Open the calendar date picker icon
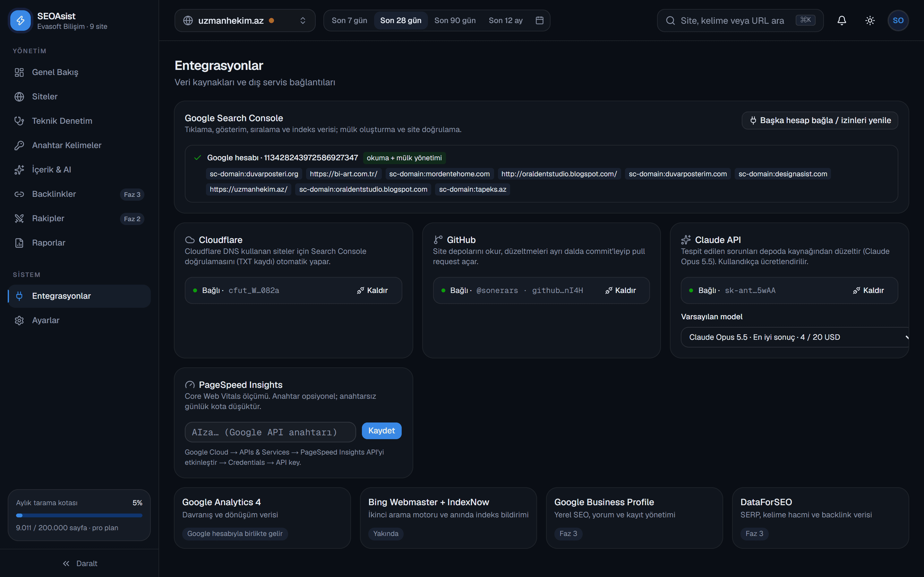This screenshot has width=924, height=577. pos(539,21)
